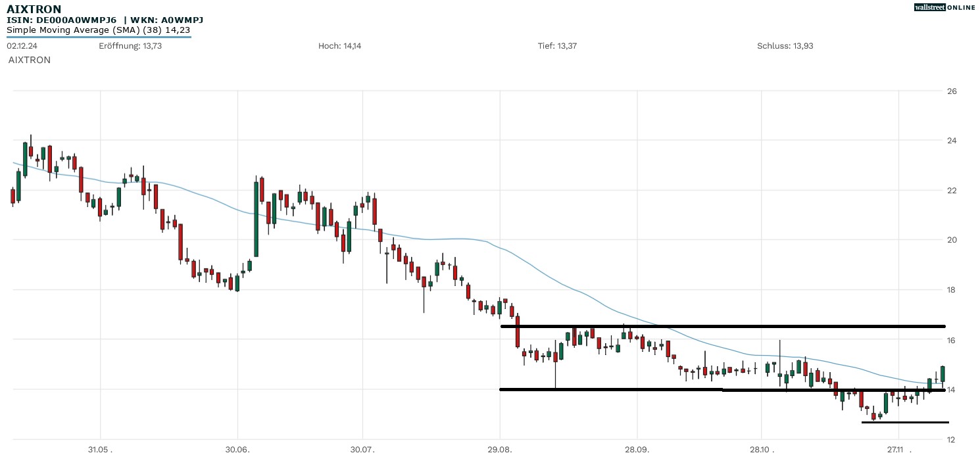Image resolution: width=980 pixels, height=453 pixels.
Task: Click the 29.08. date axis label
Action: click(500, 449)
